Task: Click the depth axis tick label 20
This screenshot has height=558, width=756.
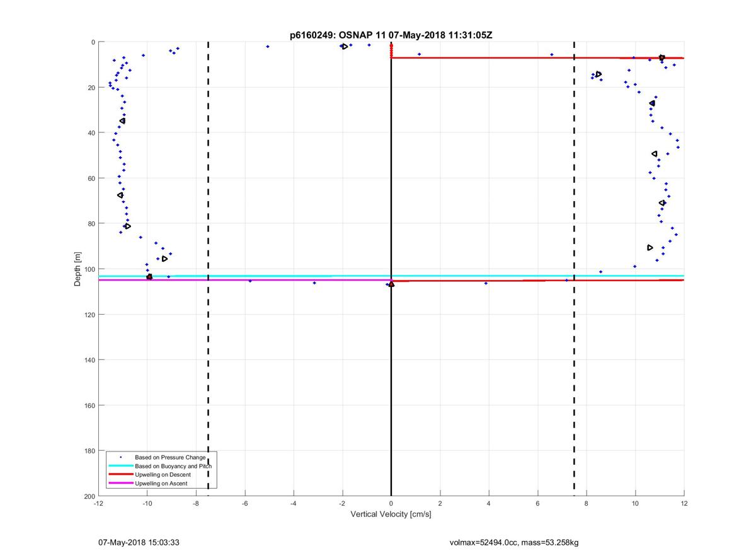Action: coord(91,88)
